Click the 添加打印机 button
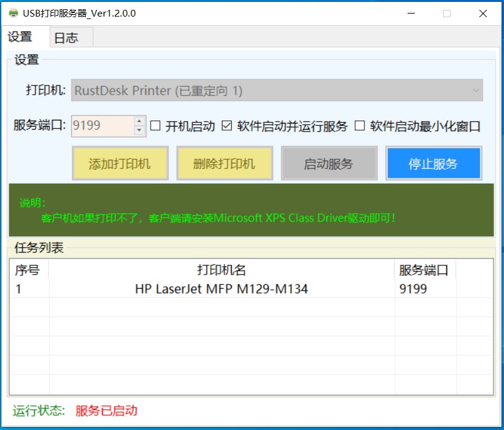The height and width of the screenshot is (430, 504). pyautogui.click(x=120, y=163)
